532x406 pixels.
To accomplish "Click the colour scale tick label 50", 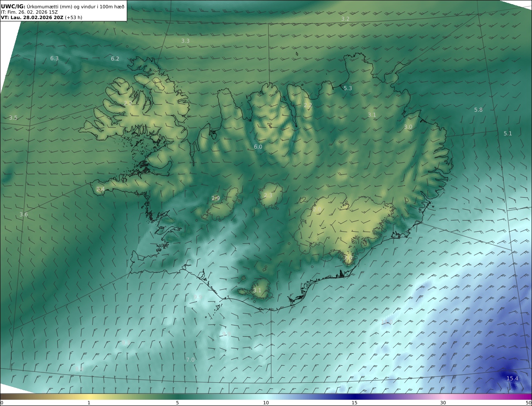I will (529, 403).
